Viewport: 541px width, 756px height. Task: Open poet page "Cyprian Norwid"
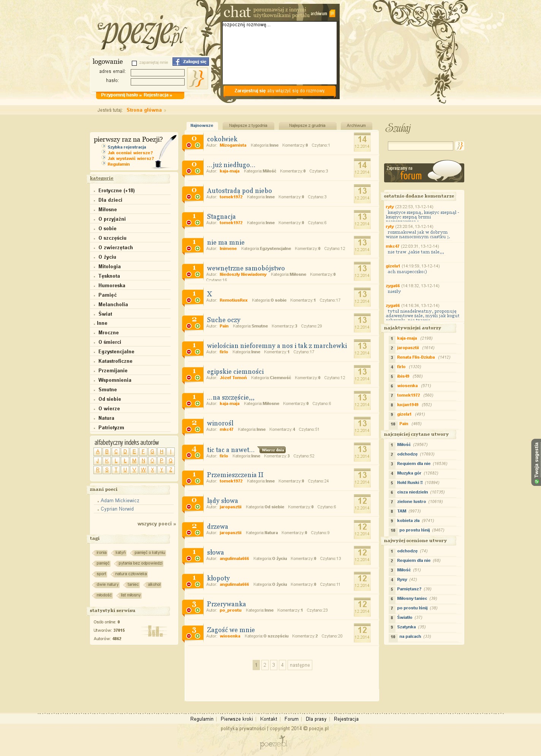[117, 509]
